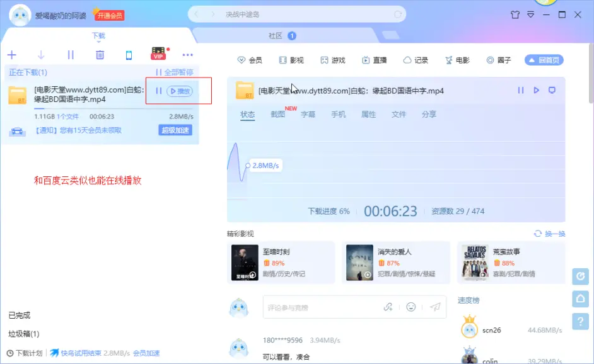
Task: Open the 直播 navigation item
Action: (374, 60)
